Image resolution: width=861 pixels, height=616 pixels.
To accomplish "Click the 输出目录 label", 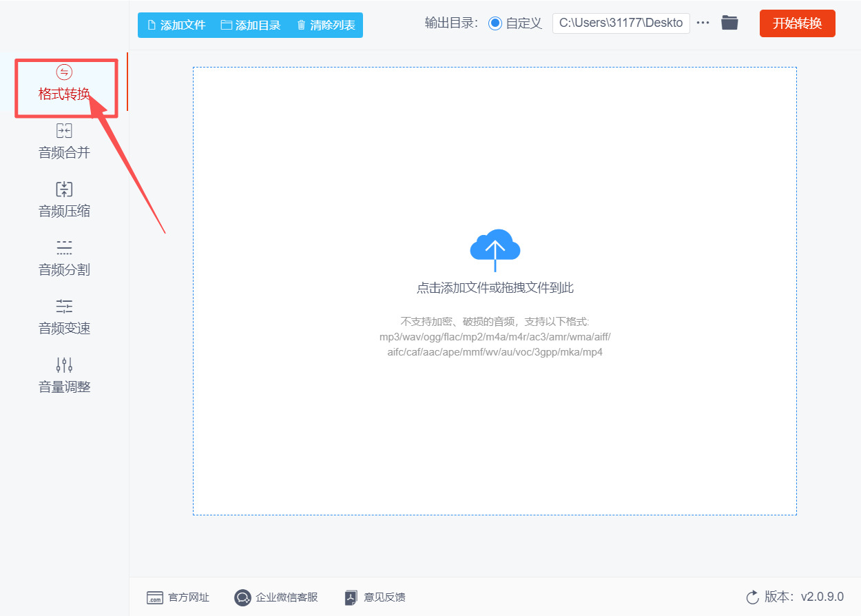I will [x=451, y=23].
